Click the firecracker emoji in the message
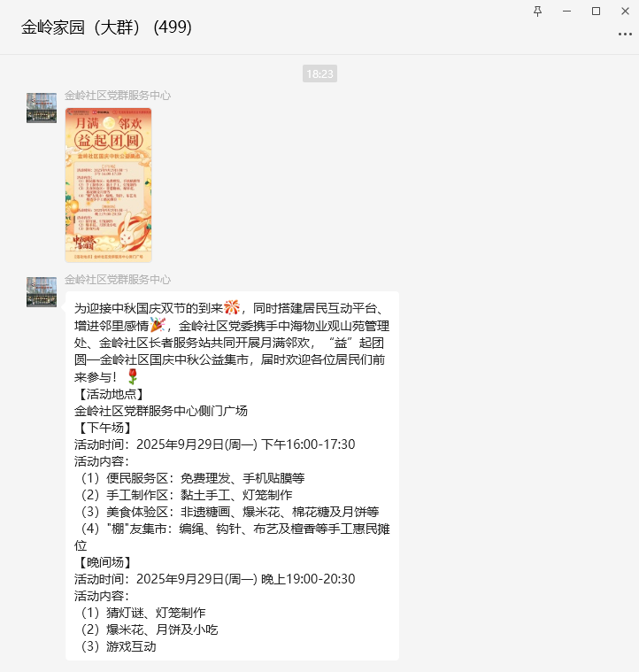 click(232, 307)
